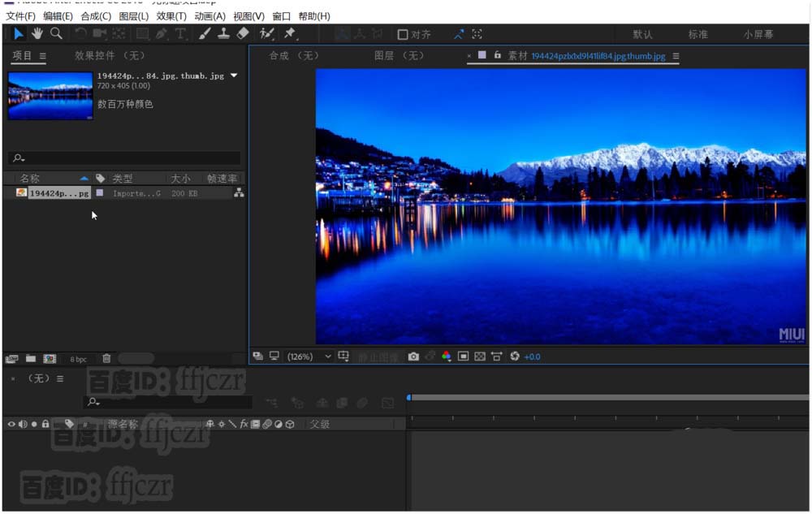Screen dimensions: 812x514
Task: Sort the project list by 类型 column
Action: pos(123,179)
